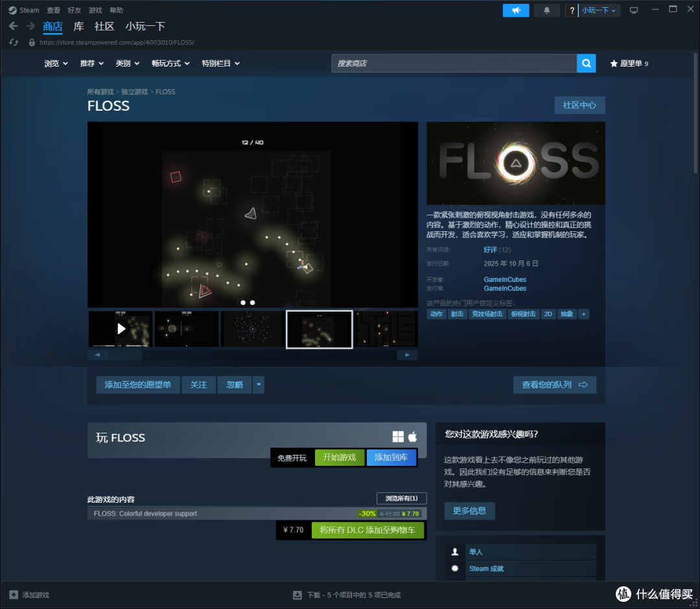Switch to Big Picture mode via monitor icon
The image size is (700, 609).
coord(633,10)
